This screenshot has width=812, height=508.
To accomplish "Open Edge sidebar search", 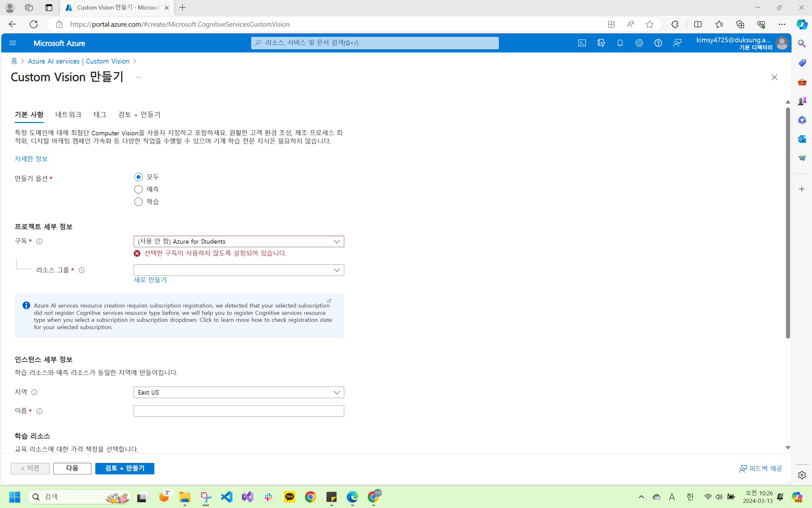I will (802, 44).
